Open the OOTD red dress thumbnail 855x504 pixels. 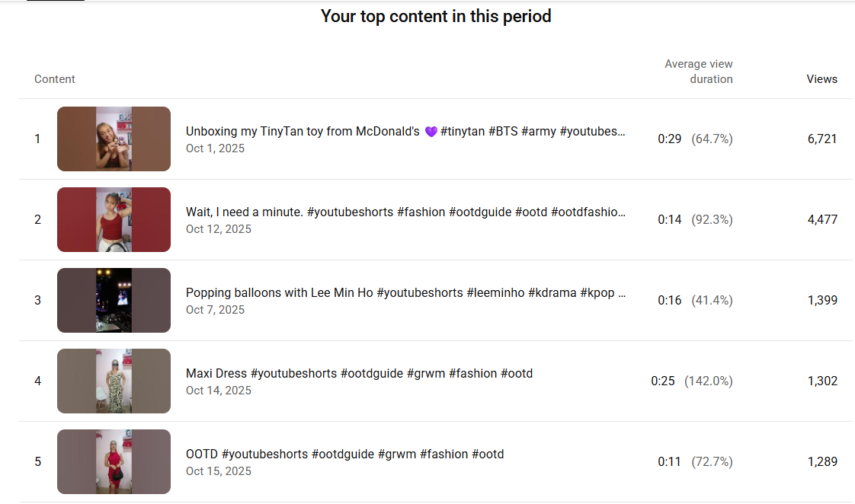[x=114, y=461]
